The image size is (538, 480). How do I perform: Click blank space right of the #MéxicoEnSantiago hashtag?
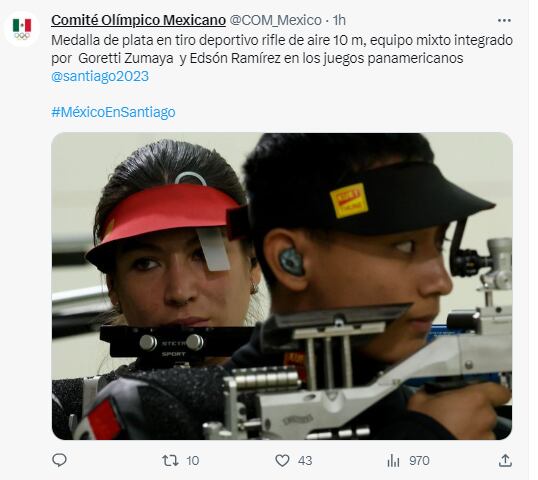tap(343, 112)
